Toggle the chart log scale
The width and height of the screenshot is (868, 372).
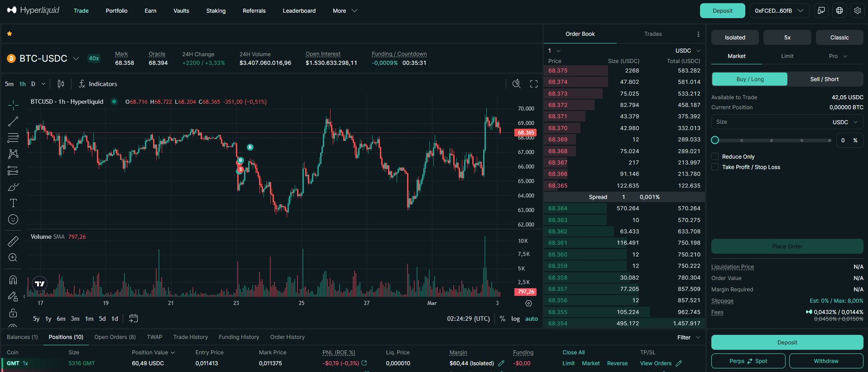pos(515,319)
